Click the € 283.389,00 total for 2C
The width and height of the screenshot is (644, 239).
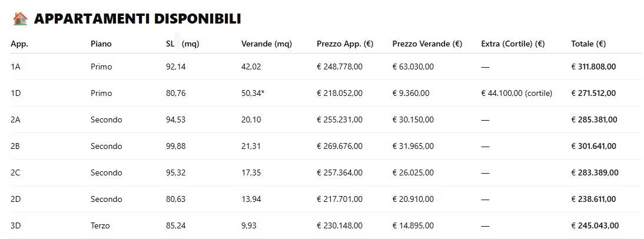tap(595, 172)
